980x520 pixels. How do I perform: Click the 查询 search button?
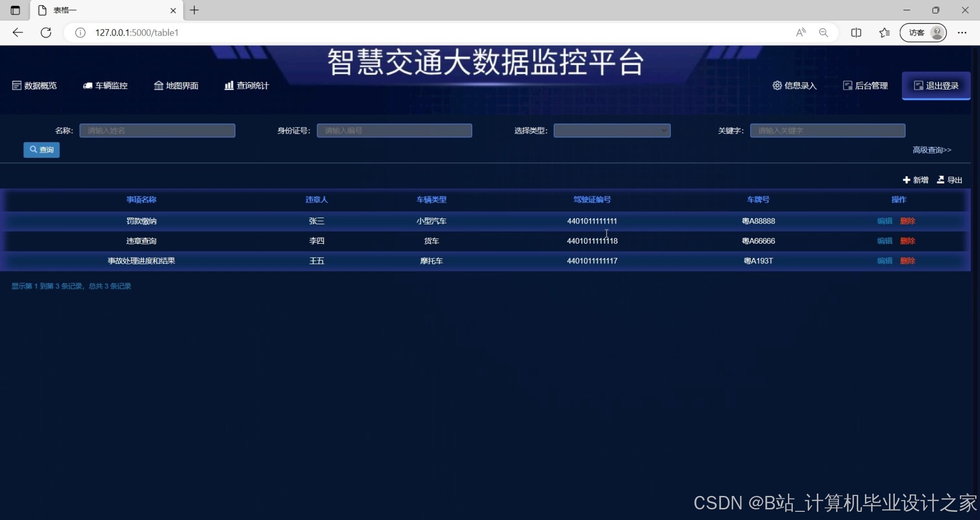pos(41,150)
